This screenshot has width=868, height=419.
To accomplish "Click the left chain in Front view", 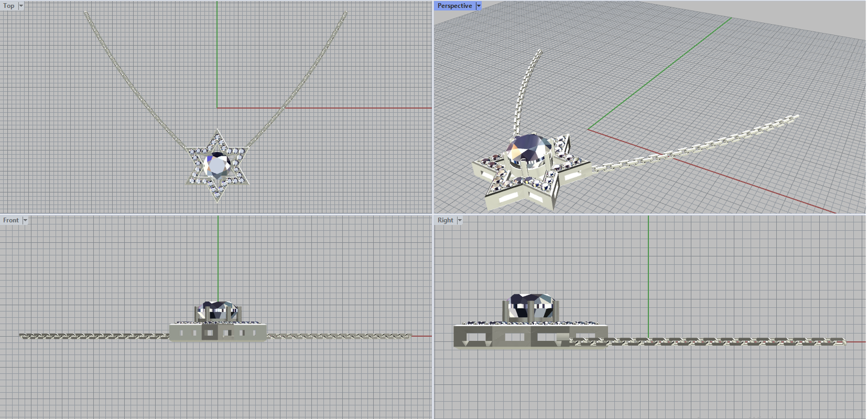I will click(92, 337).
